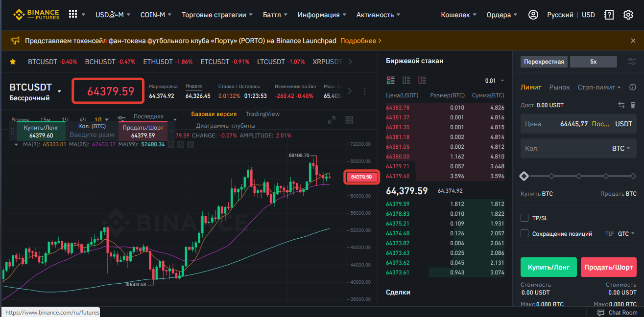The height and width of the screenshot is (317, 644).
Task: Open the settings gear icon in header
Action: pos(628,15)
